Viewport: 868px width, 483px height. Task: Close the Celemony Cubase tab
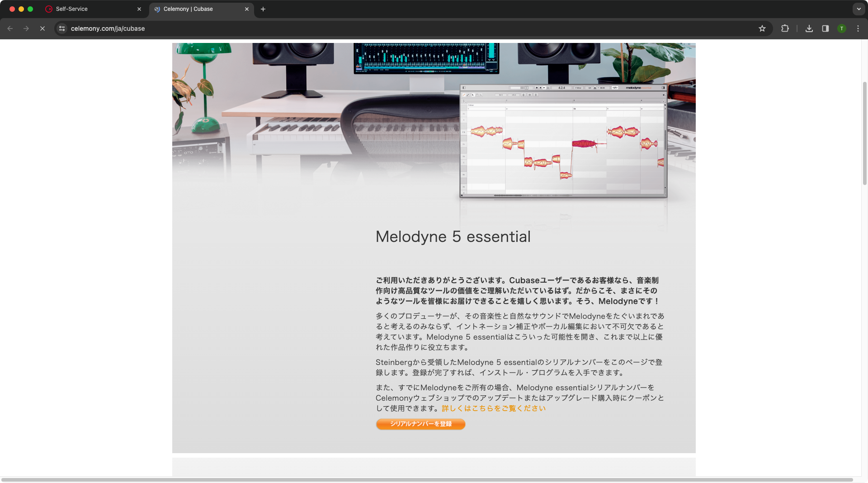click(x=247, y=9)
